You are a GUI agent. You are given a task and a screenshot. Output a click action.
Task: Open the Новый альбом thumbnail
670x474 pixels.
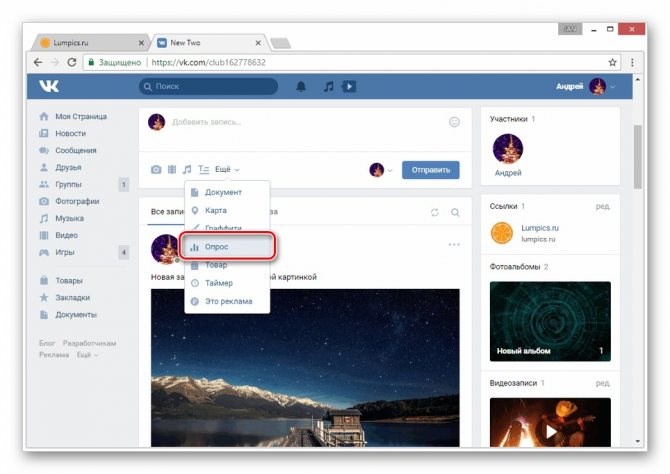click(549, 320)
